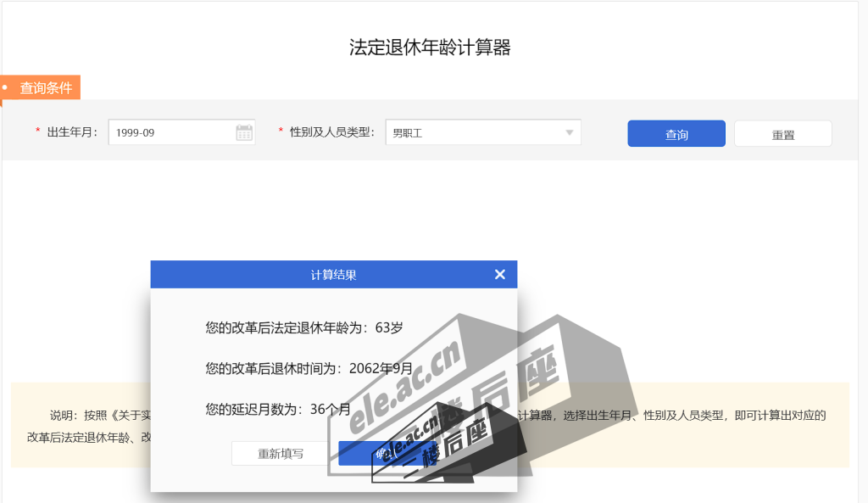This screenshot has height=503, width=868.
Task: Close the 计算结果 dialog with the X
Action: [499, 274]
